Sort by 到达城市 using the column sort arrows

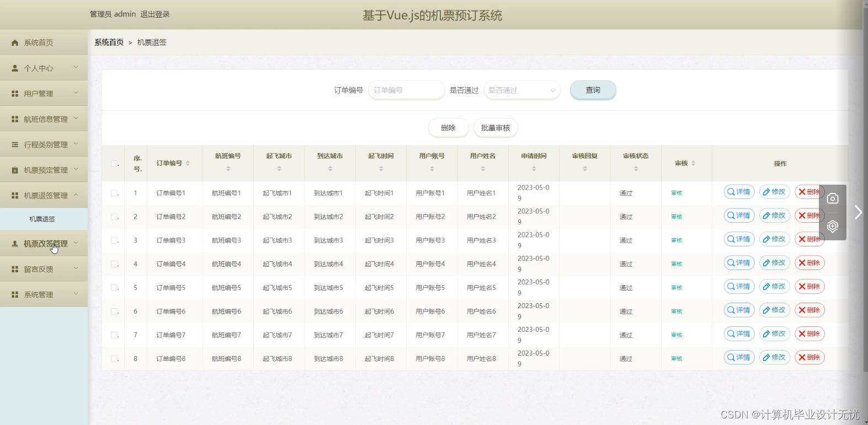coord(330,169)
